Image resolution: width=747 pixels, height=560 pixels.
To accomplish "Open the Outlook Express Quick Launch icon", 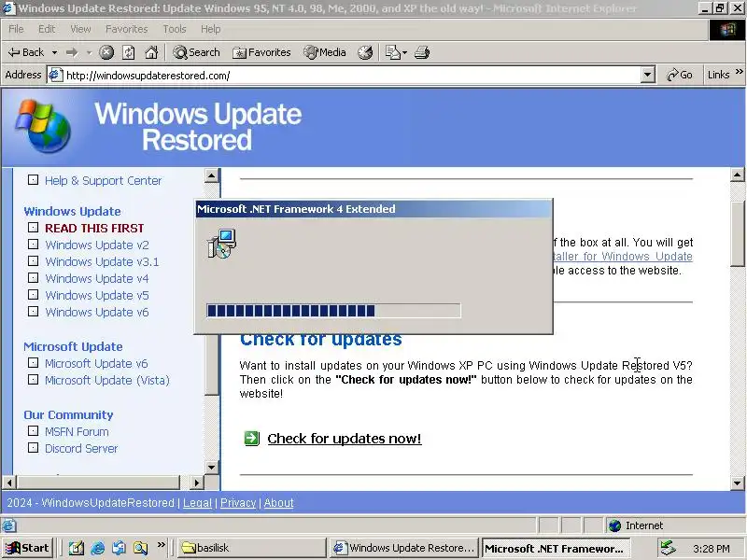I will [120, 548].
